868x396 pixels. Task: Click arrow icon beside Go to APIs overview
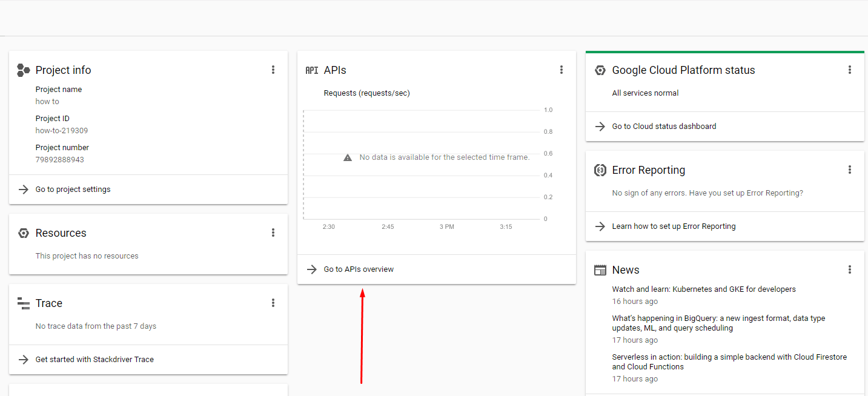[311, 269]
